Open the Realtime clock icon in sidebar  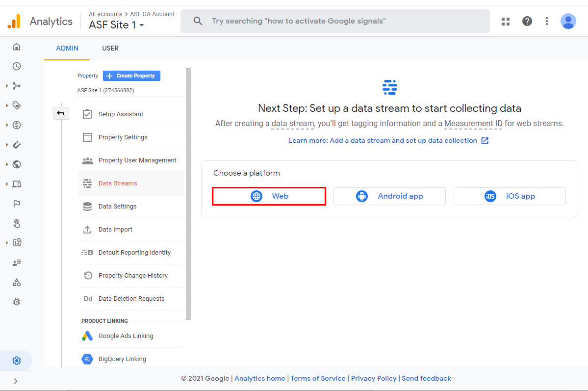(x=17, y=66)
